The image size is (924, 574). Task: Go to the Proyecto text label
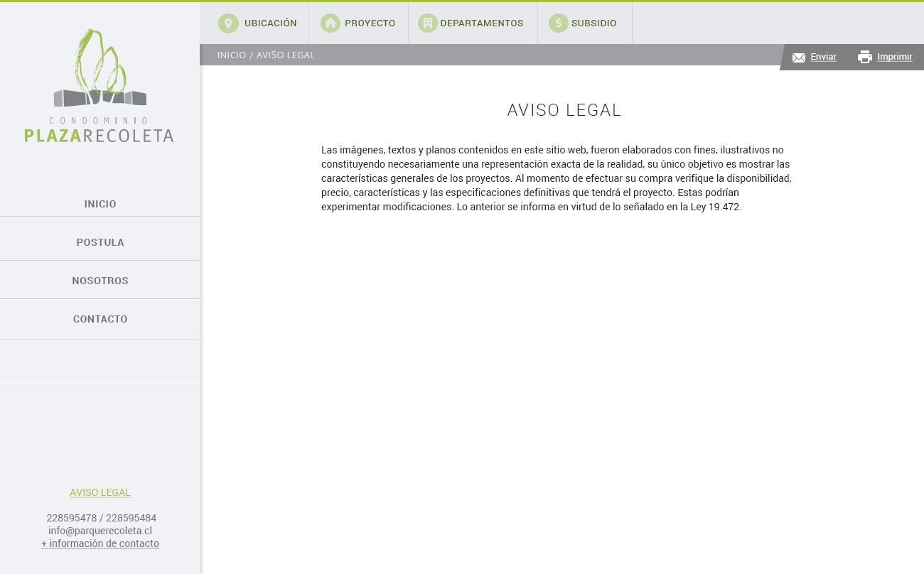370,23
